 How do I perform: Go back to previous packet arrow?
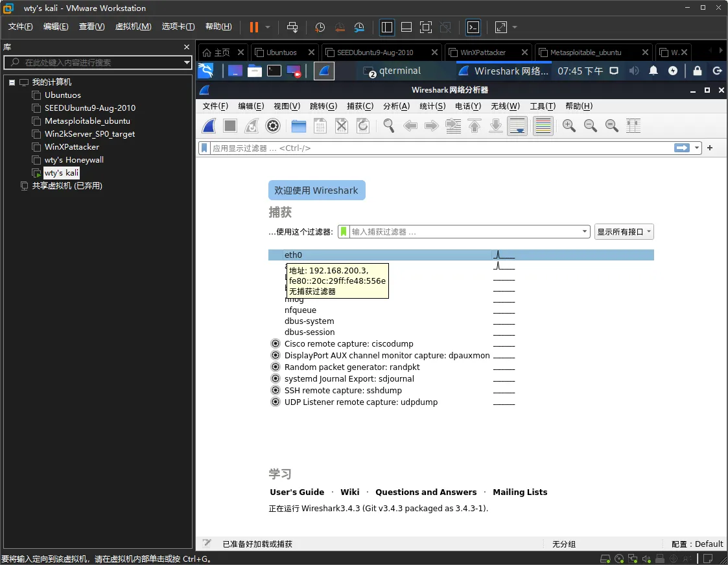[x=410, y=126]
